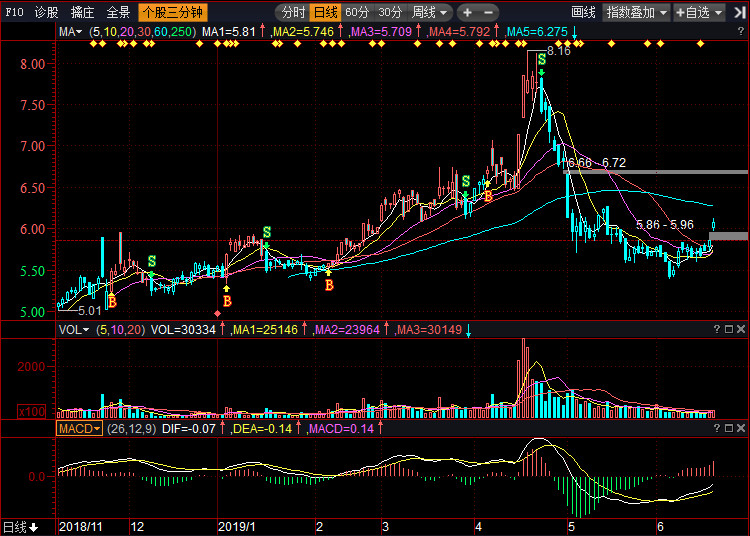Open the 指数叠加 dropdown
Viewport: 750px width, 536px height.
636,13
